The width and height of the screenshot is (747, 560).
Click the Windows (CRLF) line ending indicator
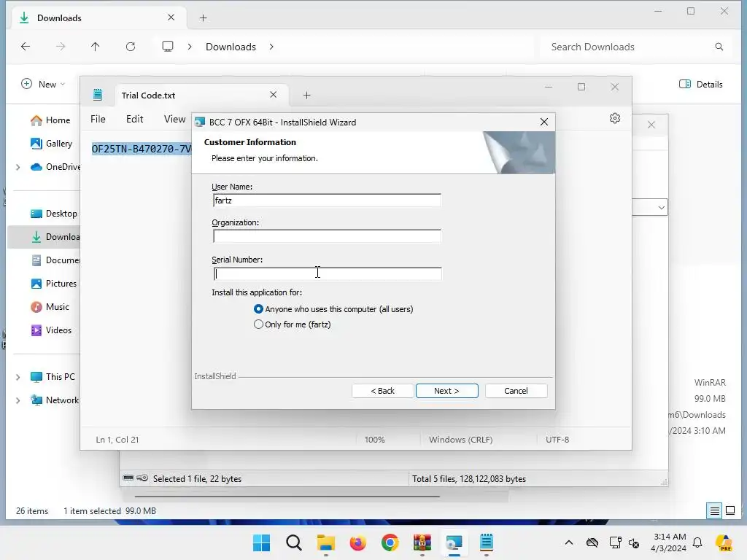461,440
